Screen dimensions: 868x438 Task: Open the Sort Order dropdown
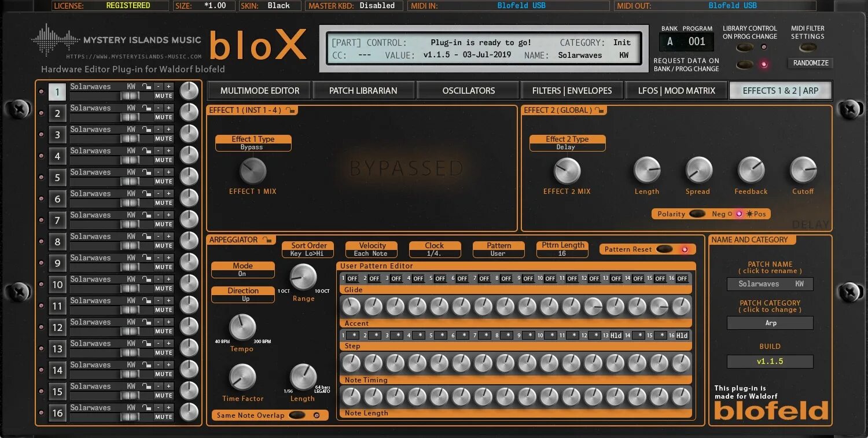308,249
